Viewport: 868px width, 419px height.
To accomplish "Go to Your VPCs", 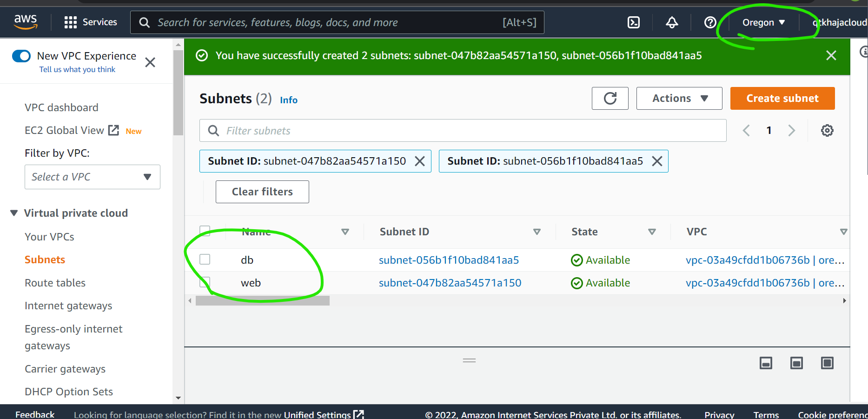I will 49,237.
